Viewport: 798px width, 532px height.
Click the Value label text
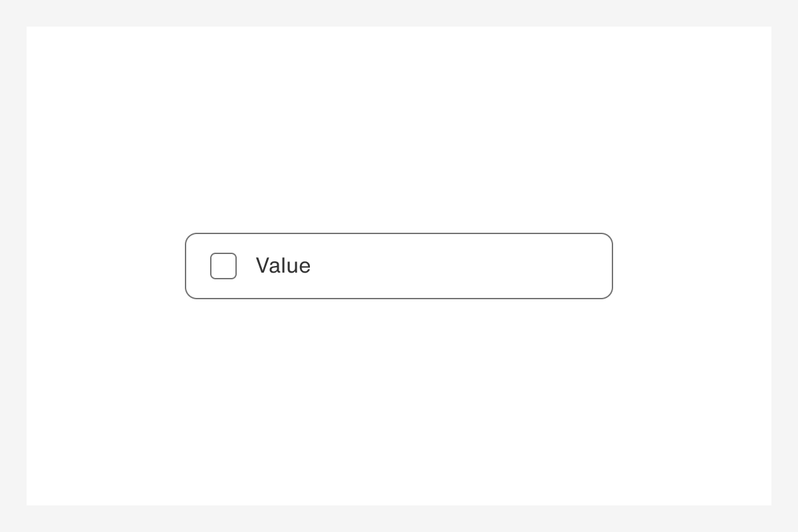283,266
